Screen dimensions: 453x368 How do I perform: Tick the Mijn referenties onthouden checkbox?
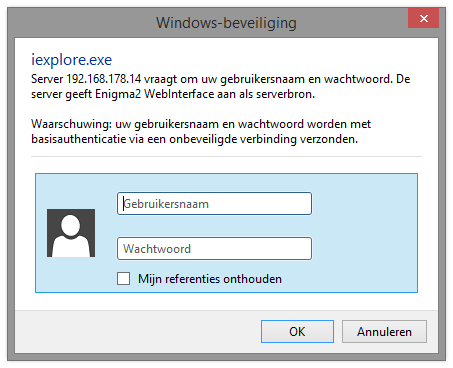coord(124,278)
